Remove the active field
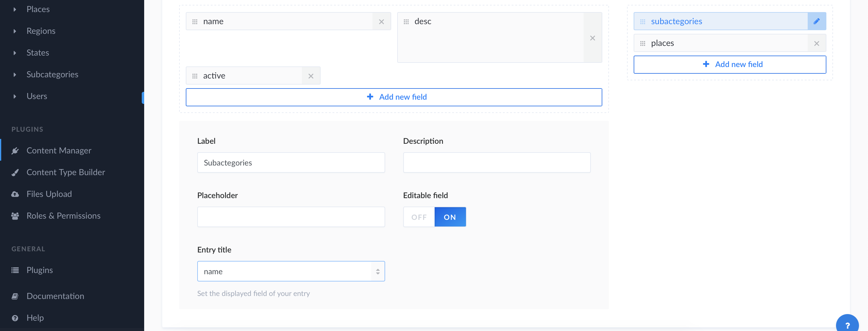Screen dimensions: 868x331 coord(311,76)
